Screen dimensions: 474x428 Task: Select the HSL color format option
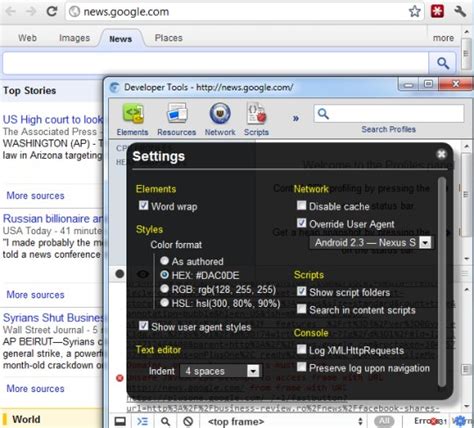click(164, 303)
